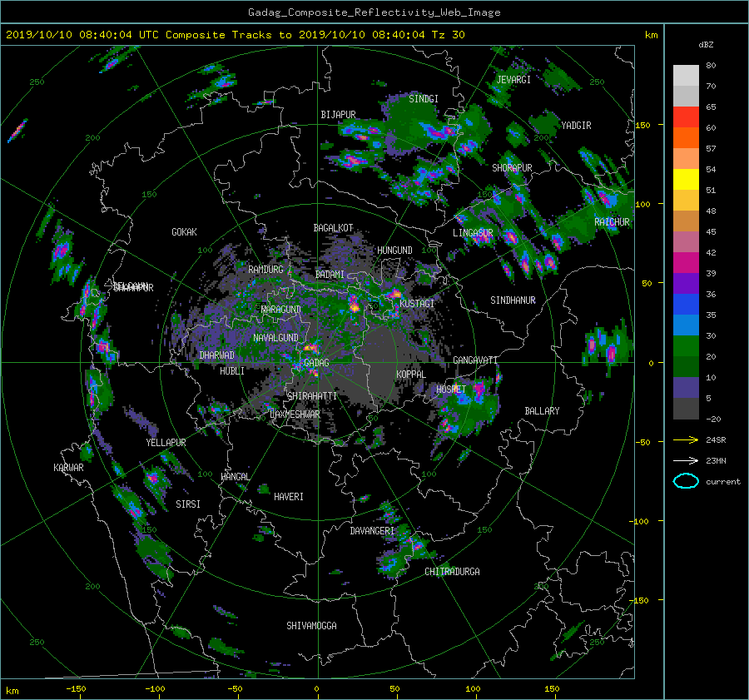
Task: Click the SINDGI city label
Action: tap(424, 99)
